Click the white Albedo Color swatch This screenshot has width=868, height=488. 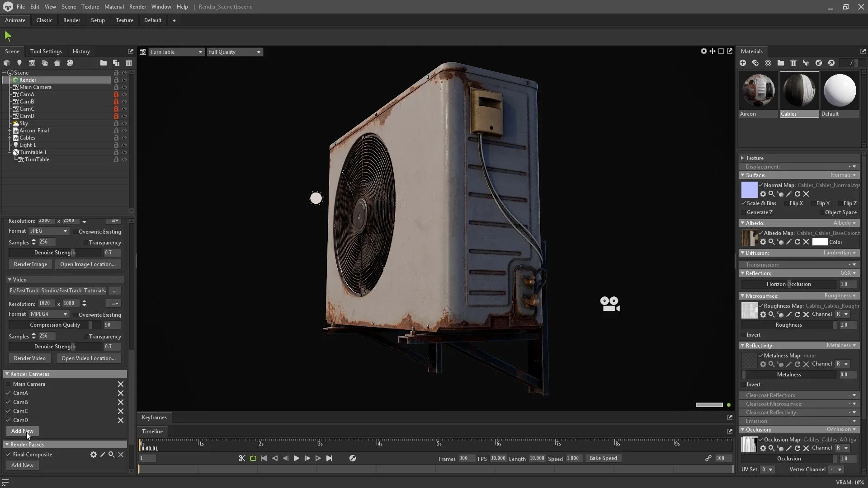(819, 242)
